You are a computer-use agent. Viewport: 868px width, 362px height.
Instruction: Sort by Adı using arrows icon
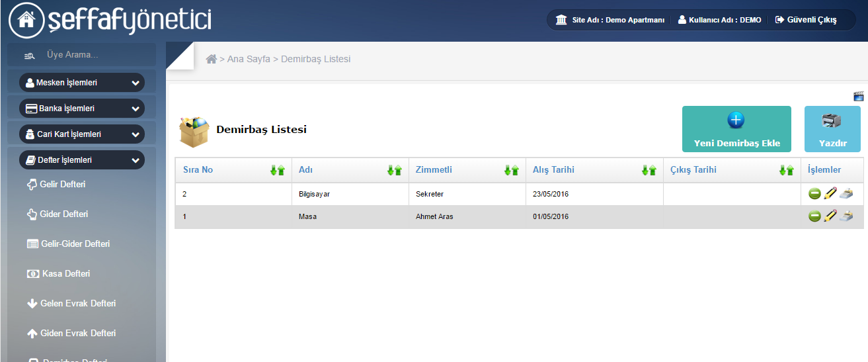click(395, 170)
